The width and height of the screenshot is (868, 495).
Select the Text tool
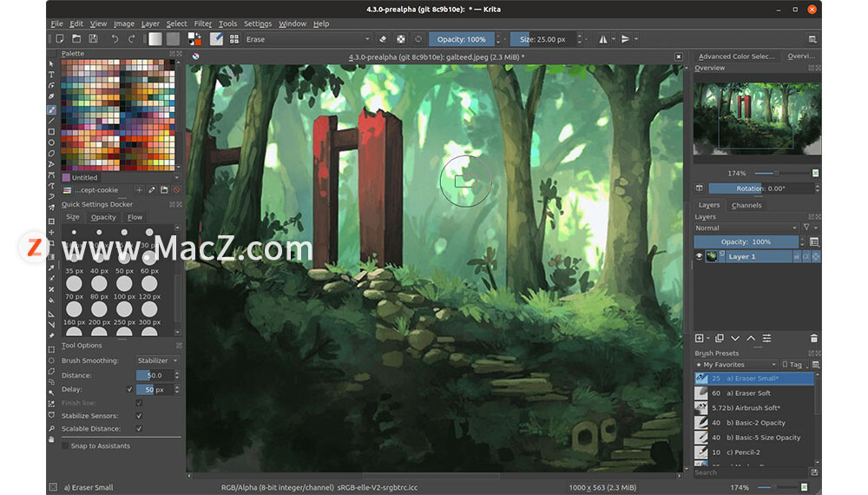click(x=51, y=75)
